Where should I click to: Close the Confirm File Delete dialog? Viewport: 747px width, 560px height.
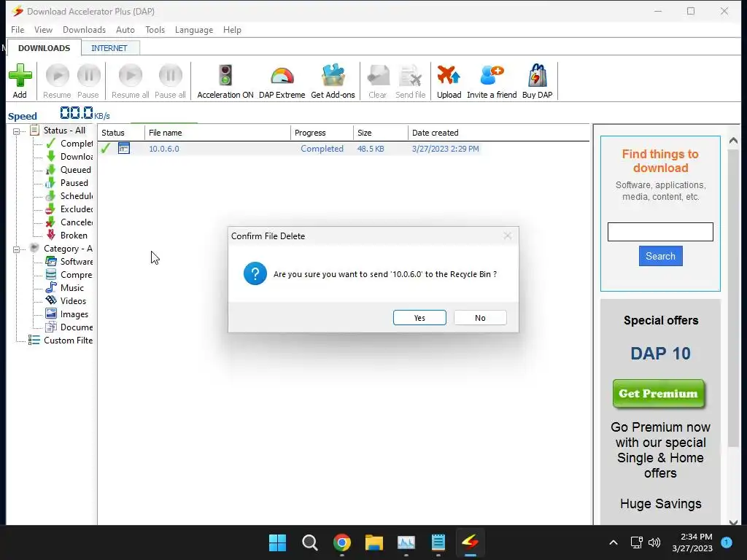tap(508, 236)
